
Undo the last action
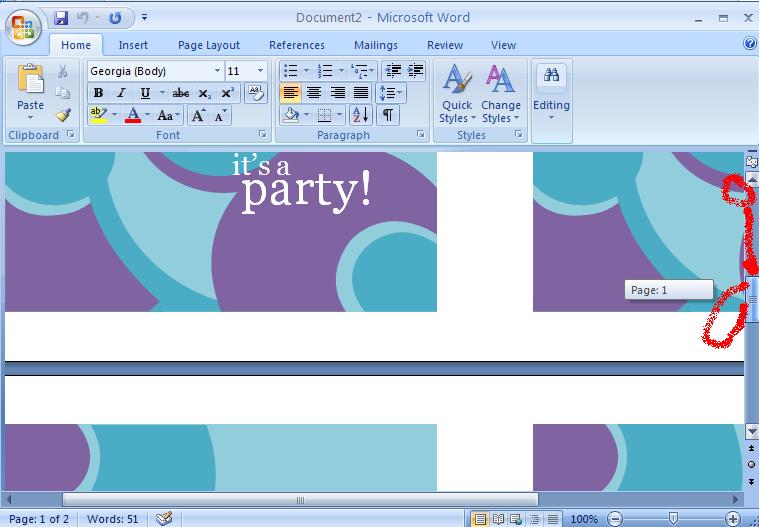83,18
